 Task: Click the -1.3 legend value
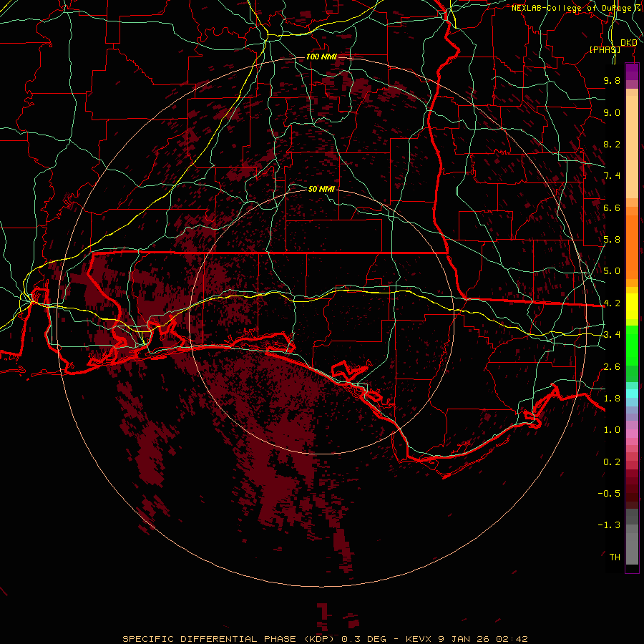coord(609,525)
